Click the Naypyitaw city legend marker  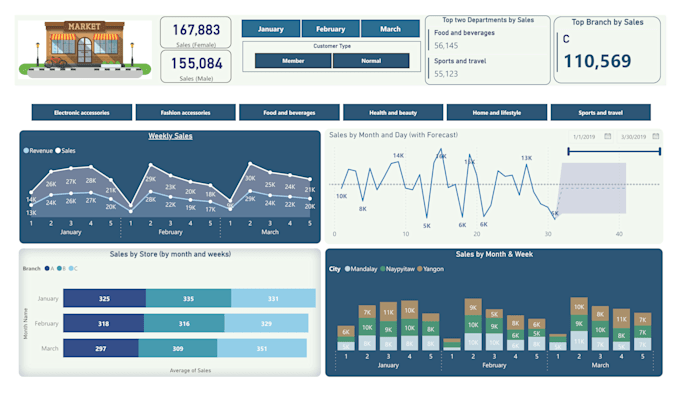382,269
